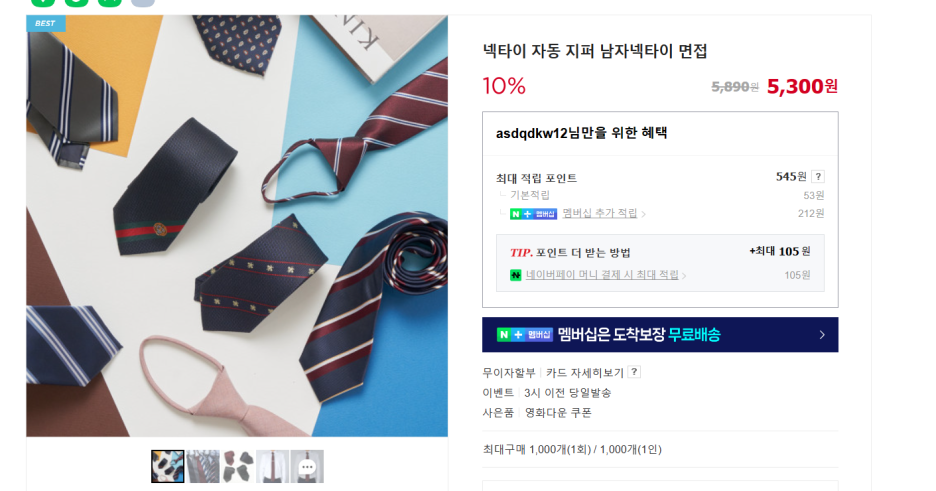Select the hanging striped ties thumbnail

203,467
